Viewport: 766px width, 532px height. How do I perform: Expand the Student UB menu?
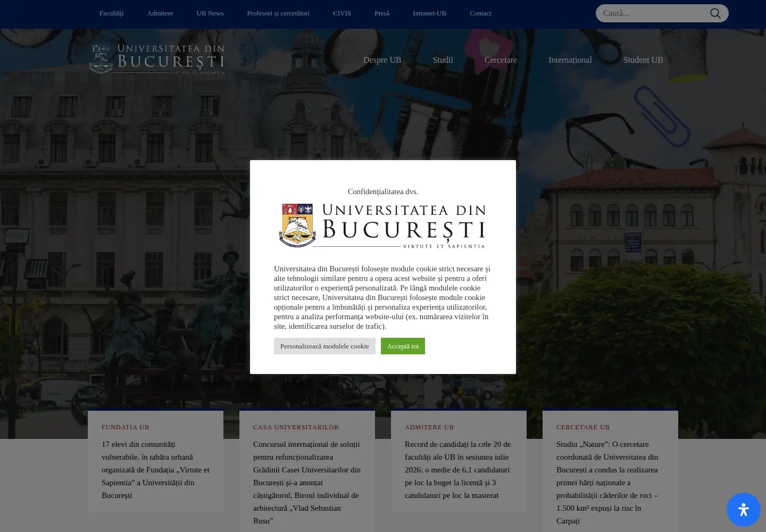[x=643, y=60]
